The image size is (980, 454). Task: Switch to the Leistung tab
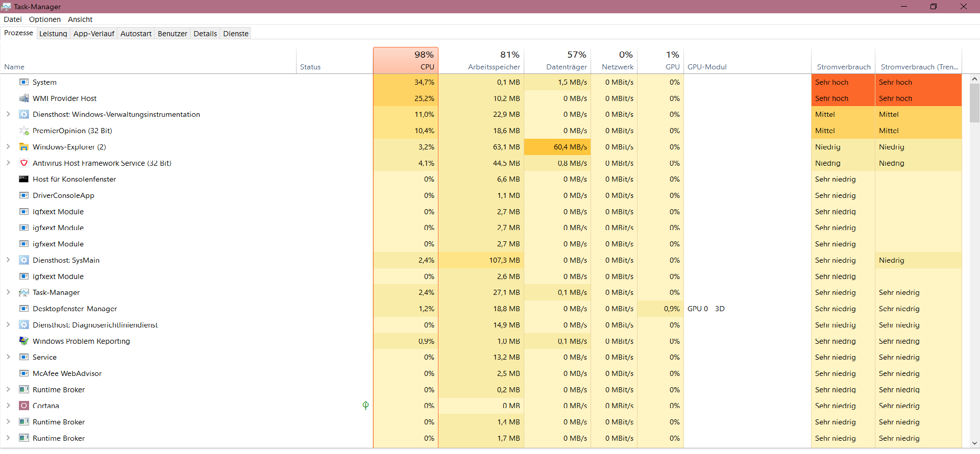pyautogui.click(x=53, y=34)
